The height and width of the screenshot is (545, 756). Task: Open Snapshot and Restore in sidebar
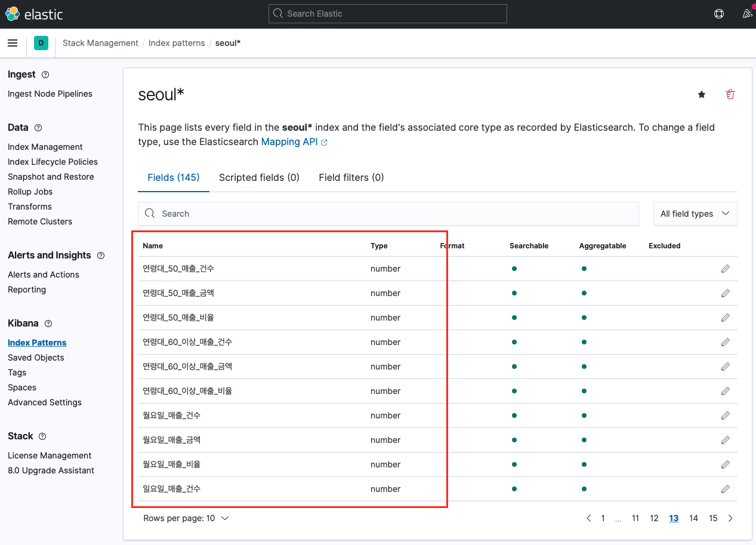click(x=51, y=177)
